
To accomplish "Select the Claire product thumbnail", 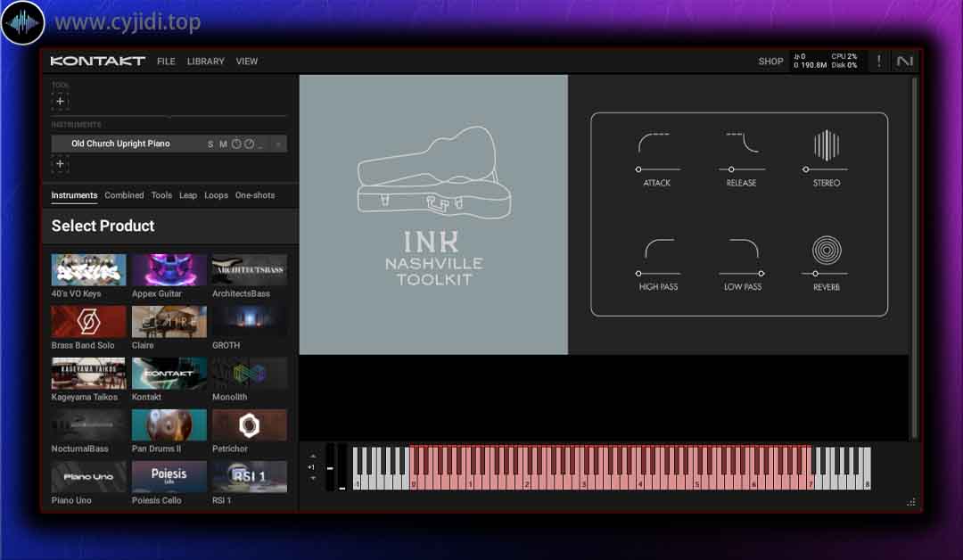I will pos(169,321).
